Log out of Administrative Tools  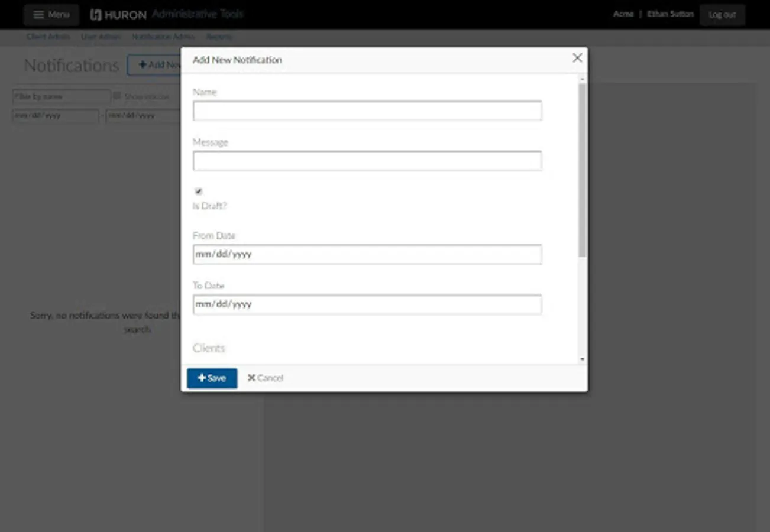(x=722, y=15)
